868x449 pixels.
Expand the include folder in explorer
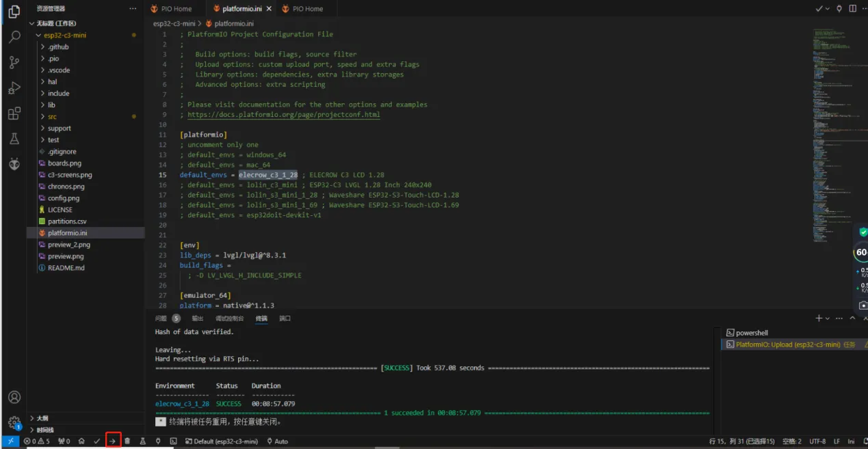58,94
